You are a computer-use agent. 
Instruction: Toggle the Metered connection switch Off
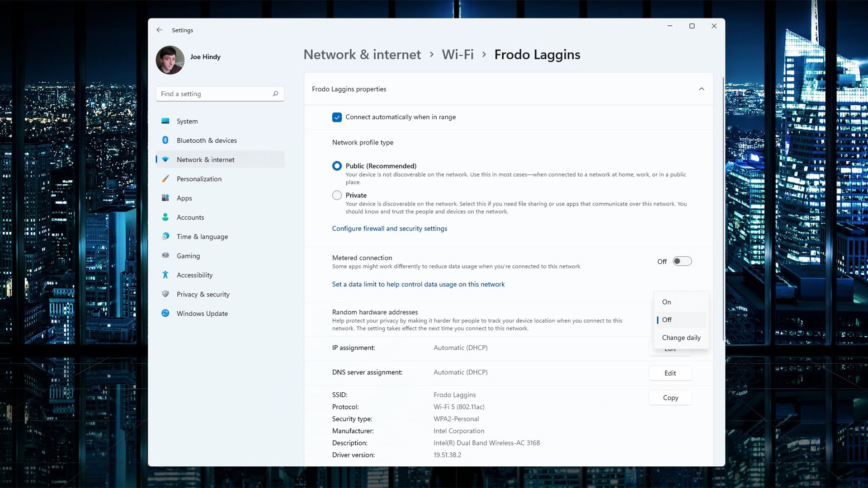(x=681, y=261)
